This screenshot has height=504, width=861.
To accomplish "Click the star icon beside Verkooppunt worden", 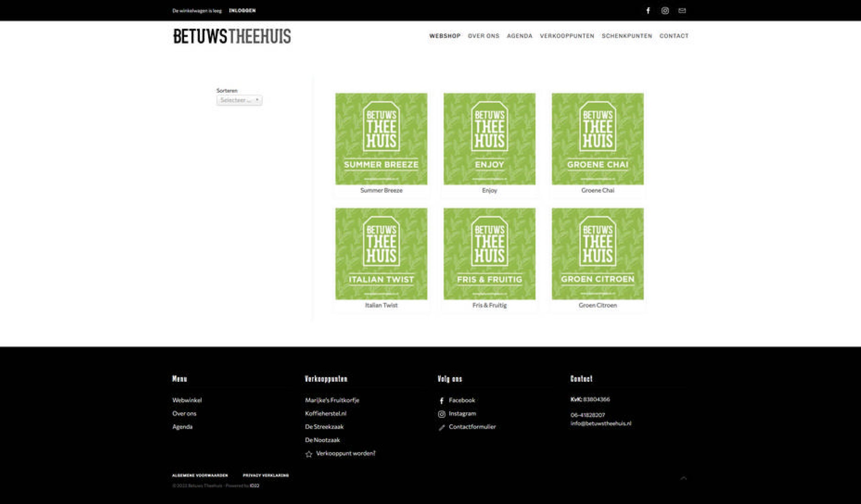I will pos(309,454).
